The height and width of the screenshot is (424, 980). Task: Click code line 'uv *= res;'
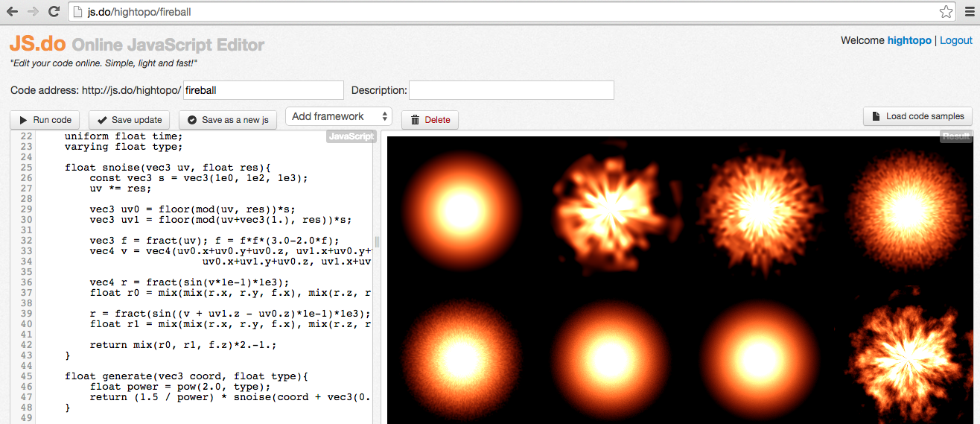[121, 189]
